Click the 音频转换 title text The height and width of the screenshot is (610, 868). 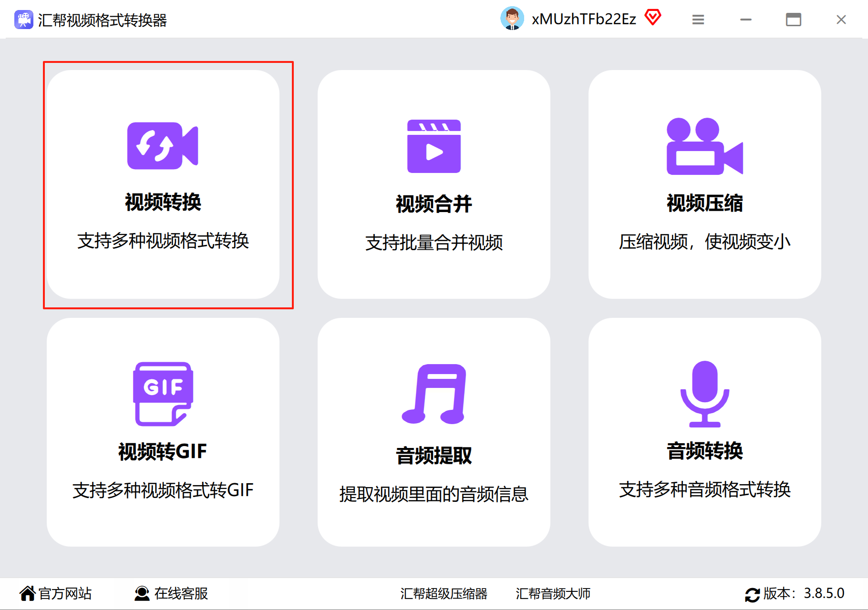(705, 450)
